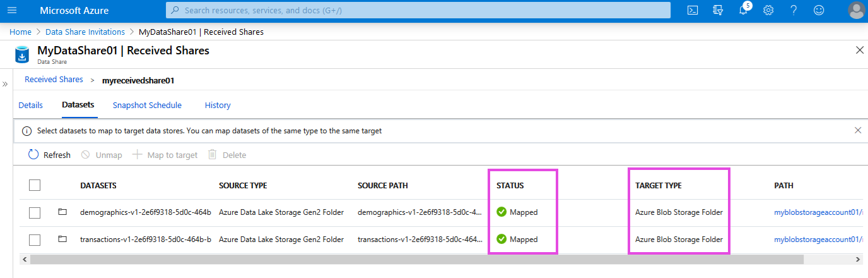This screenshot has height=278, width=868.
Task: Check the transactions dataset checkbox
Action: pos(35,240)
